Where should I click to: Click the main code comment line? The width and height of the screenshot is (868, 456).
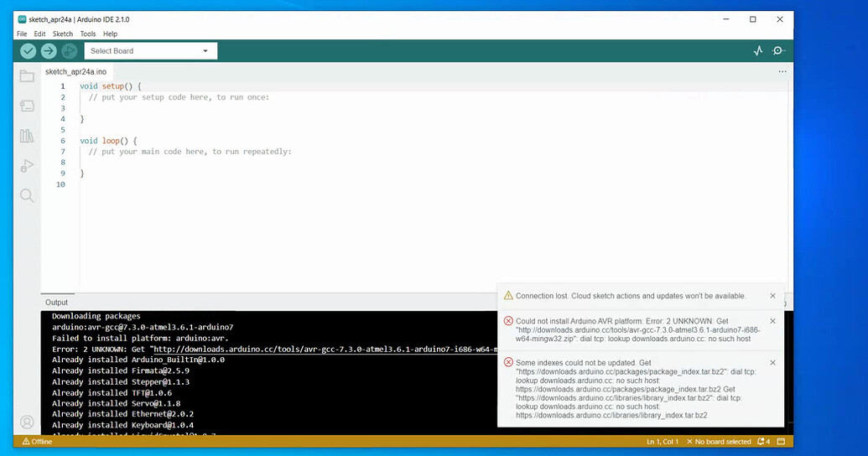(190, 151)
